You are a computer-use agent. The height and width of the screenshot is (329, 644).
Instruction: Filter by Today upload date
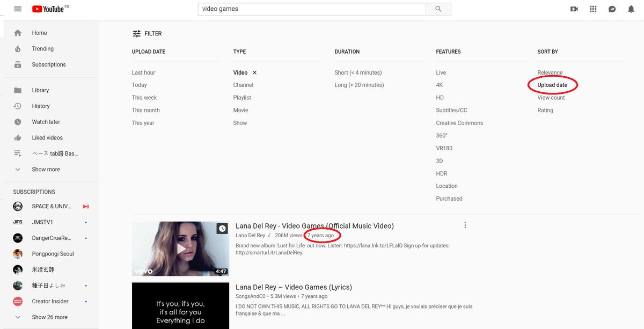point(140,85)
